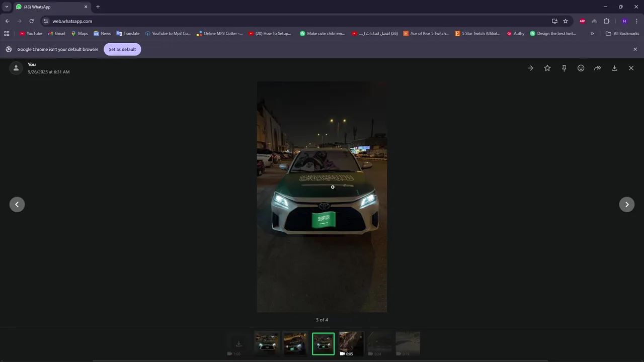Screen dimensions: 644x362
Task: Open the Online MP3 Cutter bookmark
Action: click(220, 34)
